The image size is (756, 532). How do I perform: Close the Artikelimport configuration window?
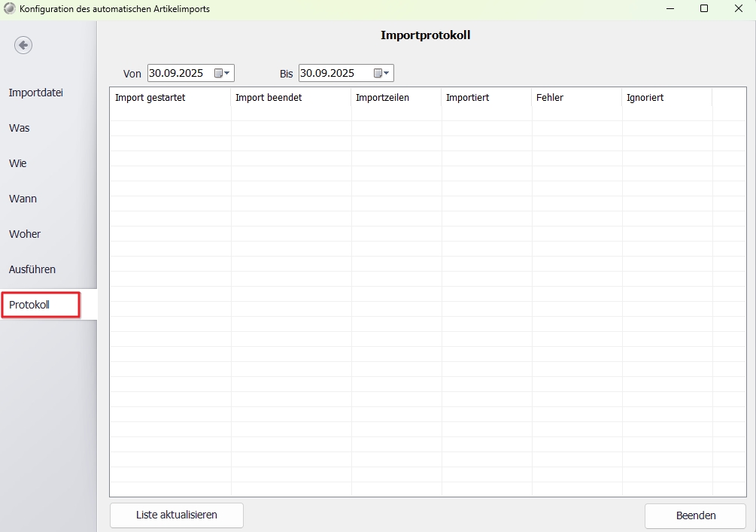[738, 9]
